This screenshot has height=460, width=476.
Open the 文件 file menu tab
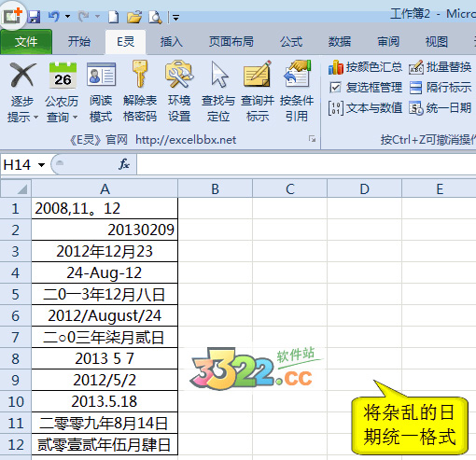click(x=26, y=42)
